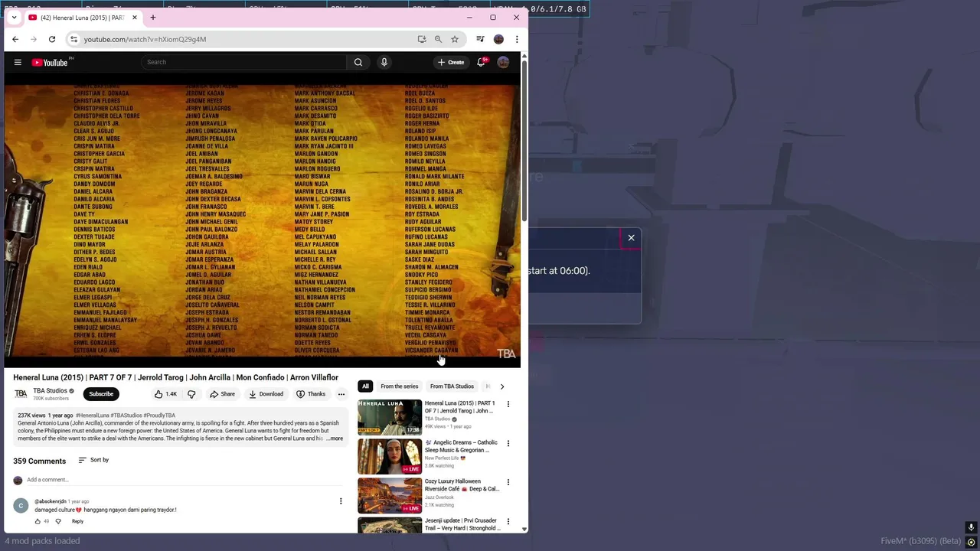
Task: Open the YouTube account avatar menu
Action: pos(503,62)
